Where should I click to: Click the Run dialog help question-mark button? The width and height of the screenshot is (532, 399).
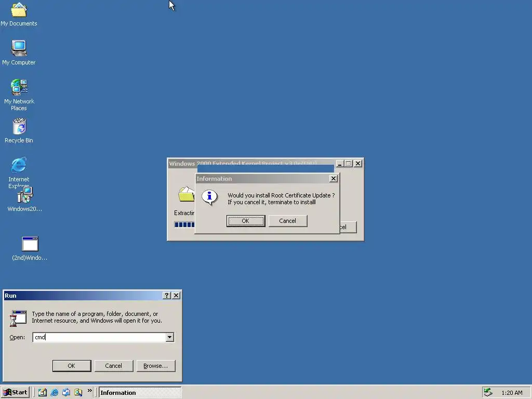pos(167,296)
